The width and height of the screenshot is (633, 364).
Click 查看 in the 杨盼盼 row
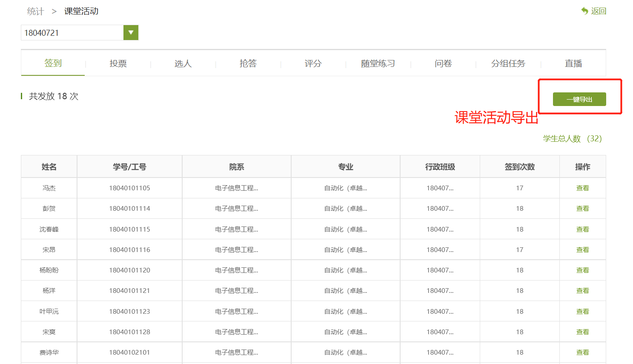coord(582,270)
